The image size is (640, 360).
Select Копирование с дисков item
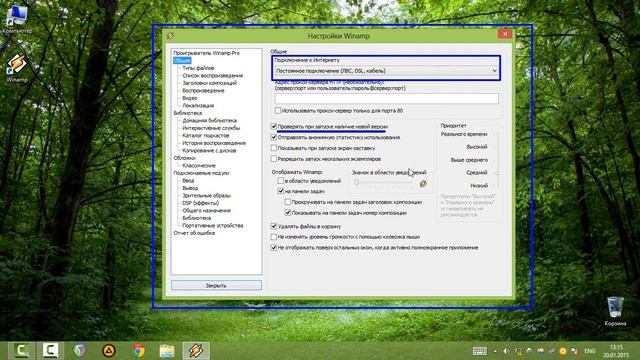click(x=209, y=150)
